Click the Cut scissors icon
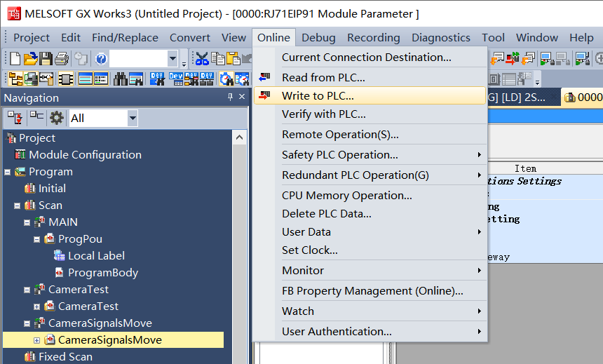The width and height of the screenshot is (603, 364). tap(202, 59)
